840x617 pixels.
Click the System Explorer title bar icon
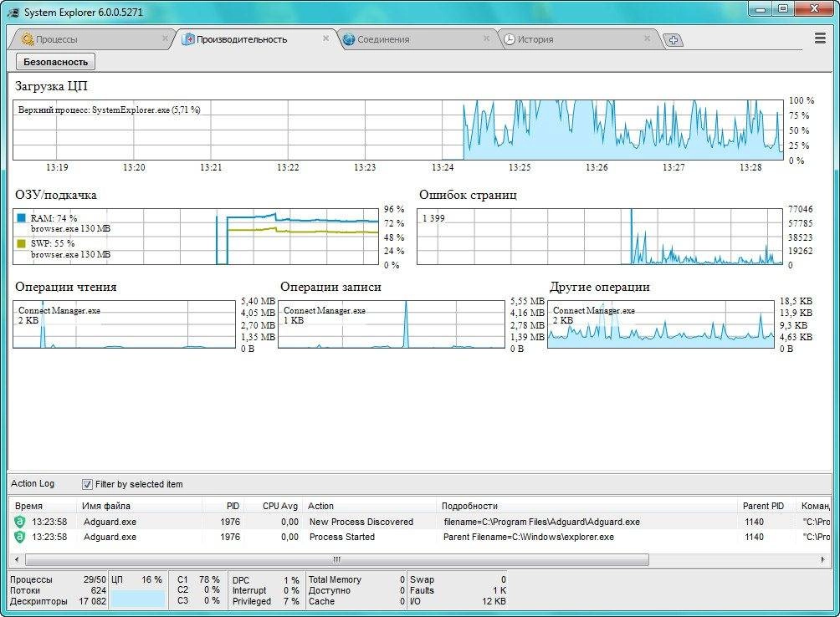[x=13, y=13]
